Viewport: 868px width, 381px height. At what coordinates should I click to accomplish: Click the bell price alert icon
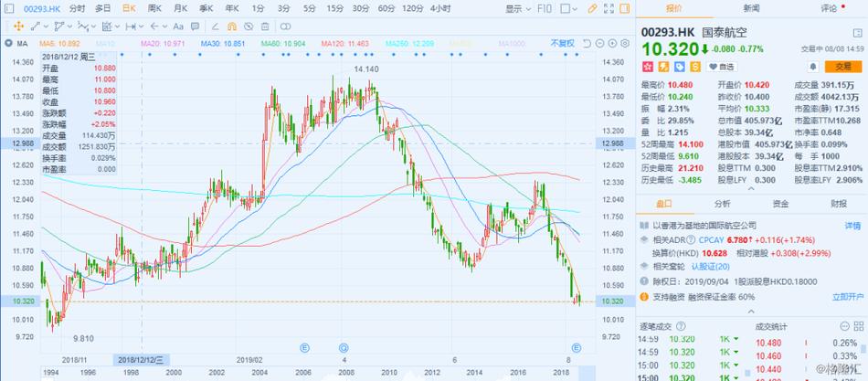click(813, 67)
